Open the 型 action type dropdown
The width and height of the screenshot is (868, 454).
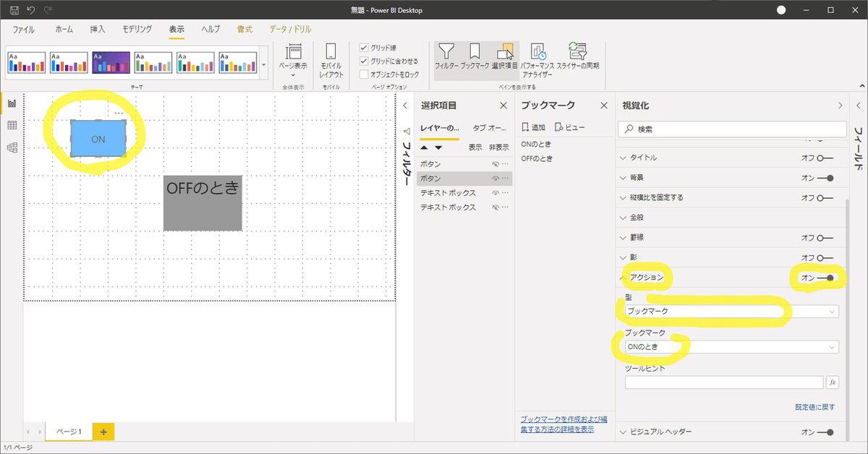click(731, 312)
